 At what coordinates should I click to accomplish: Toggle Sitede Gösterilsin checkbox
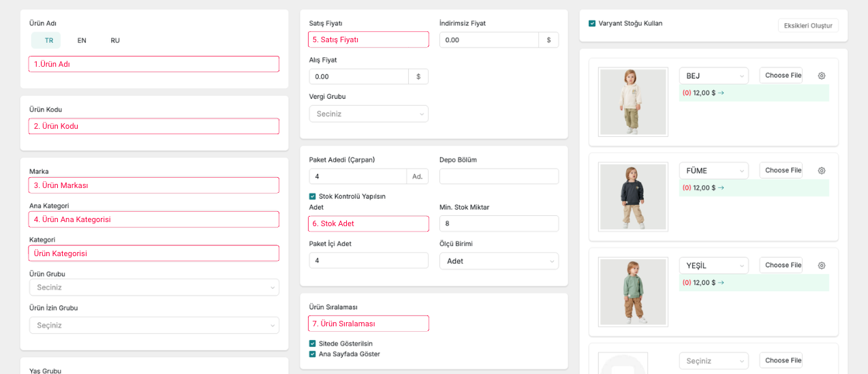[313, 343]
